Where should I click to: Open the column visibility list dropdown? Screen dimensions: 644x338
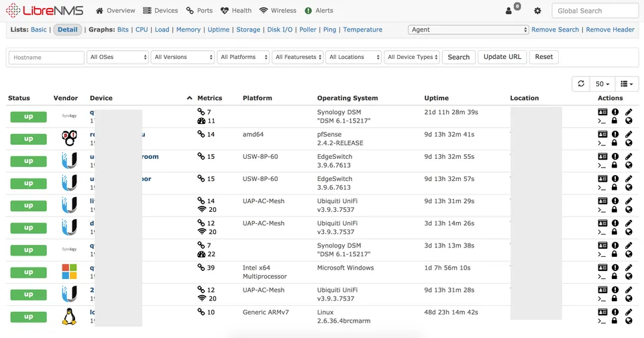[x=627, y=84]
